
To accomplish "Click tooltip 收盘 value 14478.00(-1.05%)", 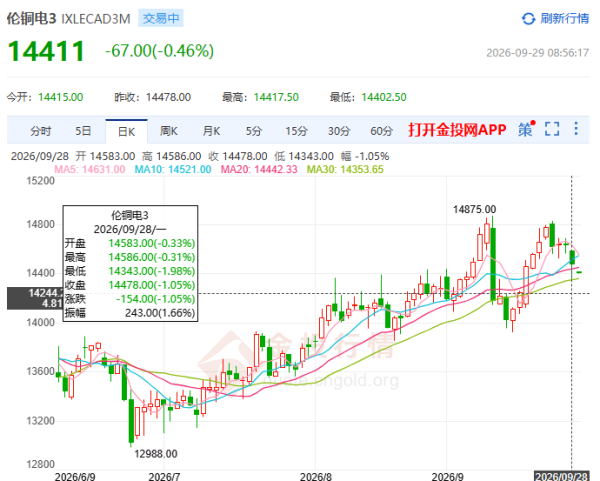I will click(152, 285).
